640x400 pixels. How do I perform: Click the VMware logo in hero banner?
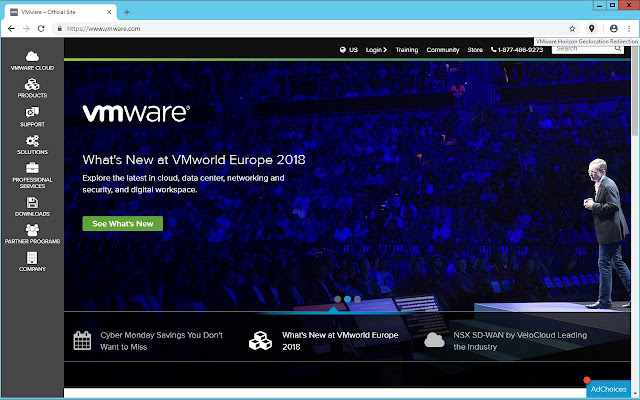coord(136,113)
